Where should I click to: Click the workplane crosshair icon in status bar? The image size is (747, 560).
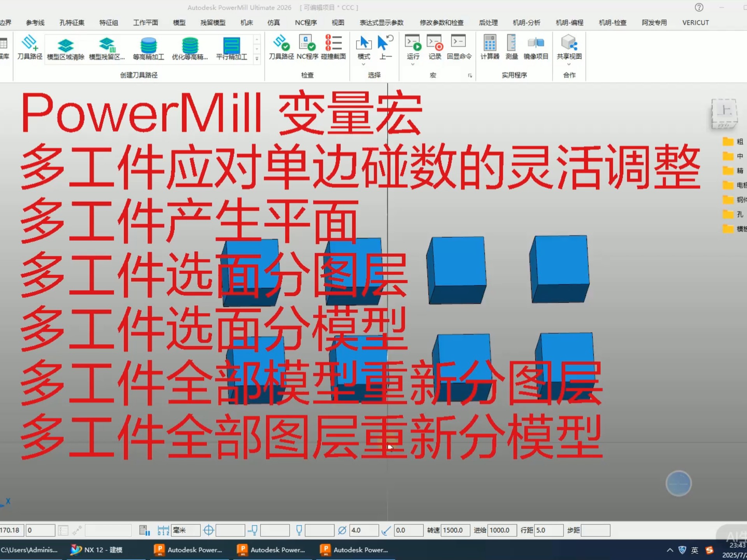click(209, 530)
